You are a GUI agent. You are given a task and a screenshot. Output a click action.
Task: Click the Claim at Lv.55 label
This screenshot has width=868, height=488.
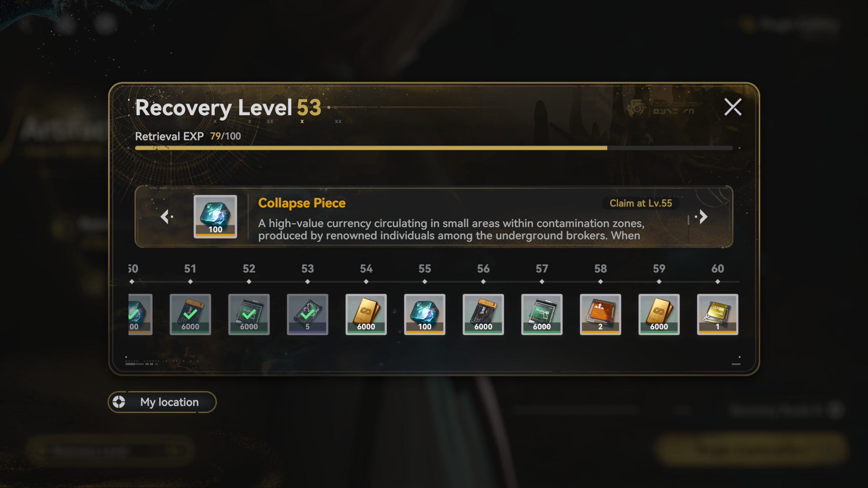point(640,203)
